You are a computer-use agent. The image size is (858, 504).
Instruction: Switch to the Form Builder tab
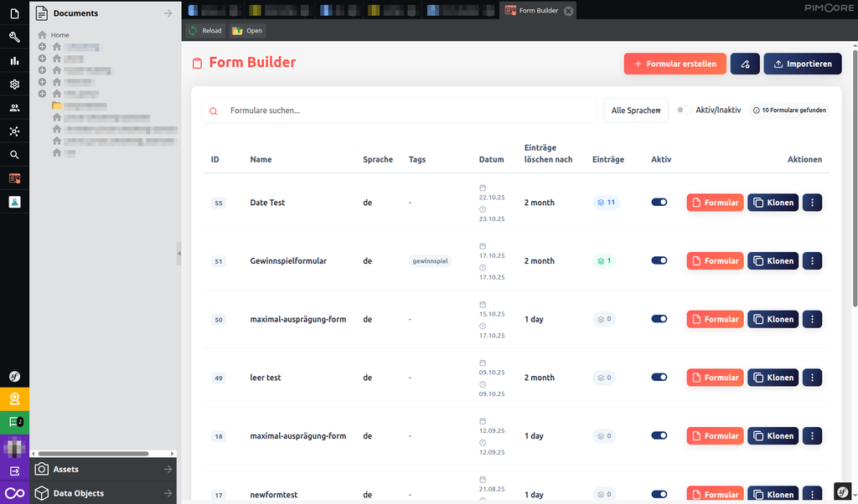point(538,10)
